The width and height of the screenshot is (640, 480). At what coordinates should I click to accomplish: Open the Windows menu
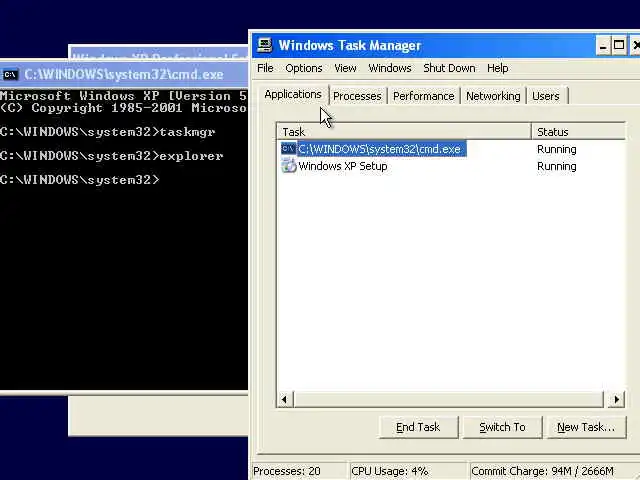coord(390,68)
